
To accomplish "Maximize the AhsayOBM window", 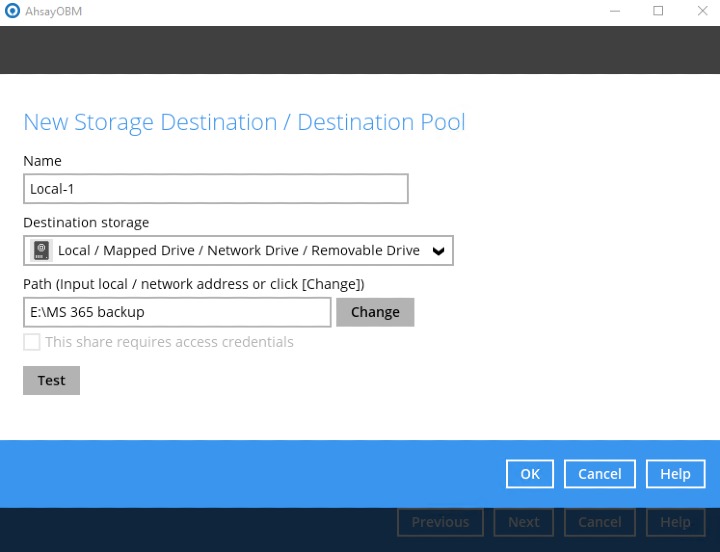I will (658, 11).
